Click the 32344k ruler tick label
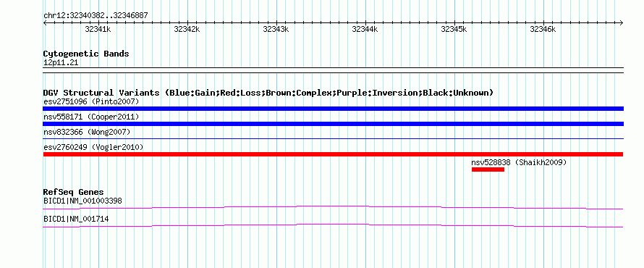 click(365, 29)
